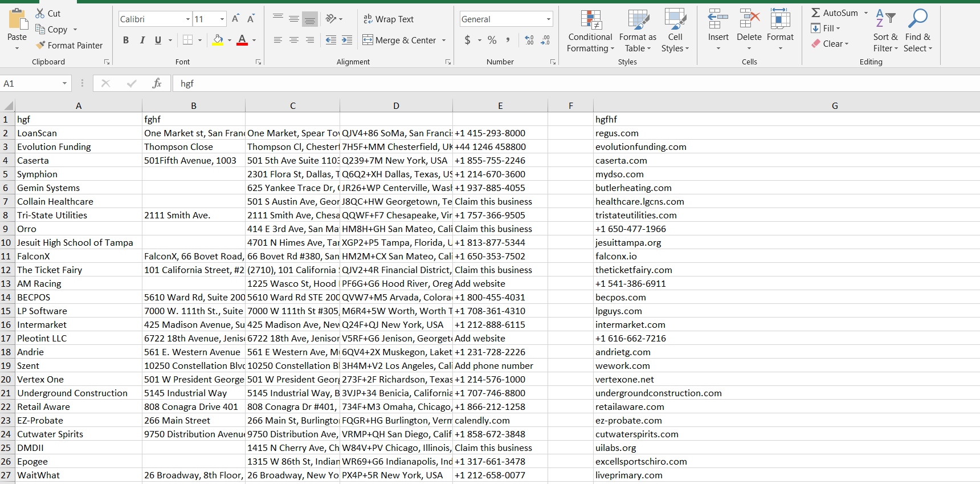Increase the cell indent

coord(347,40)
